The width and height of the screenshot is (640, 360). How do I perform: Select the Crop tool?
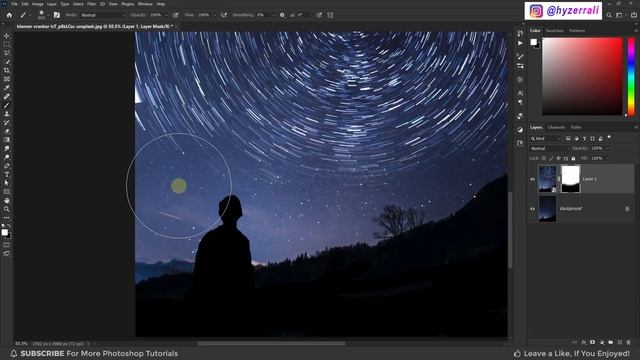[7, 71]
